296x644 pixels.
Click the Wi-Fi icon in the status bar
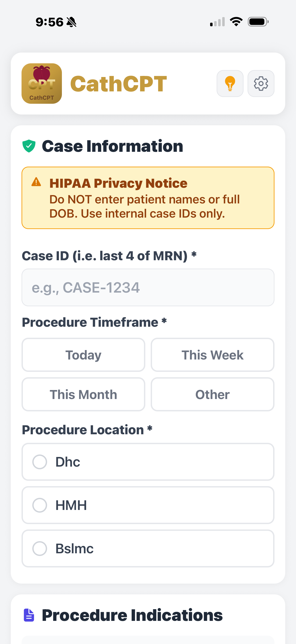pyautogui.click(x=236, y=22)
